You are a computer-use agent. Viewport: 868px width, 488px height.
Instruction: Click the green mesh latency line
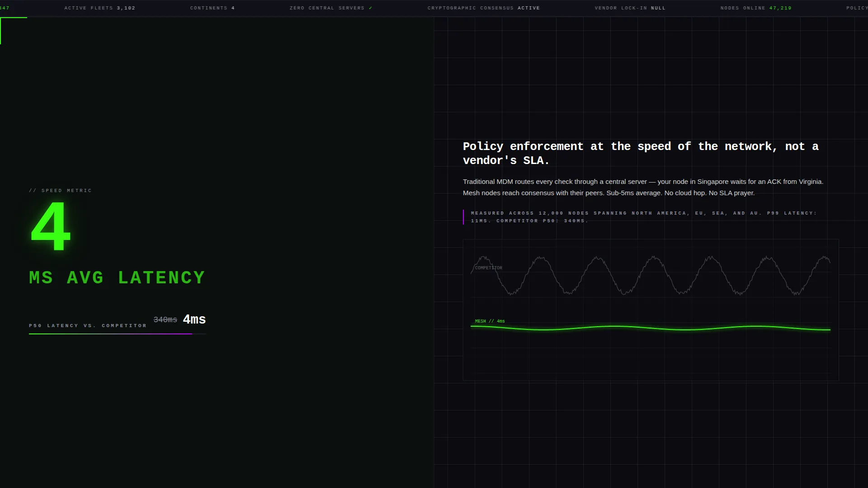[x=651, y=328]
